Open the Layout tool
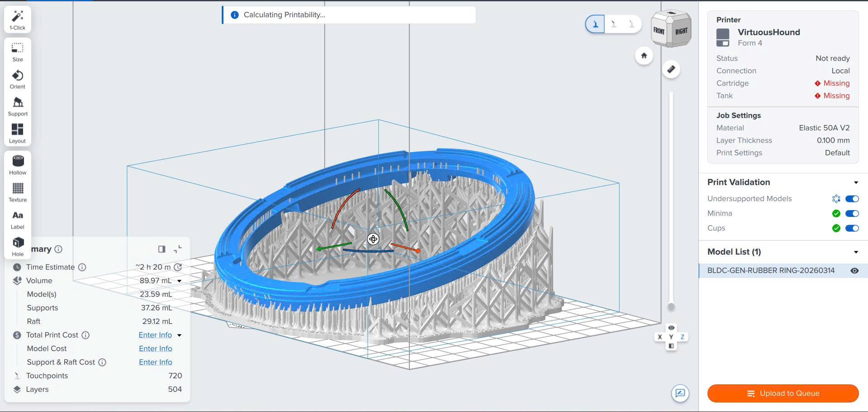Image resolution: width=868 pixels, height=412 pixels. pyautogui.click(x=18, y=133)
